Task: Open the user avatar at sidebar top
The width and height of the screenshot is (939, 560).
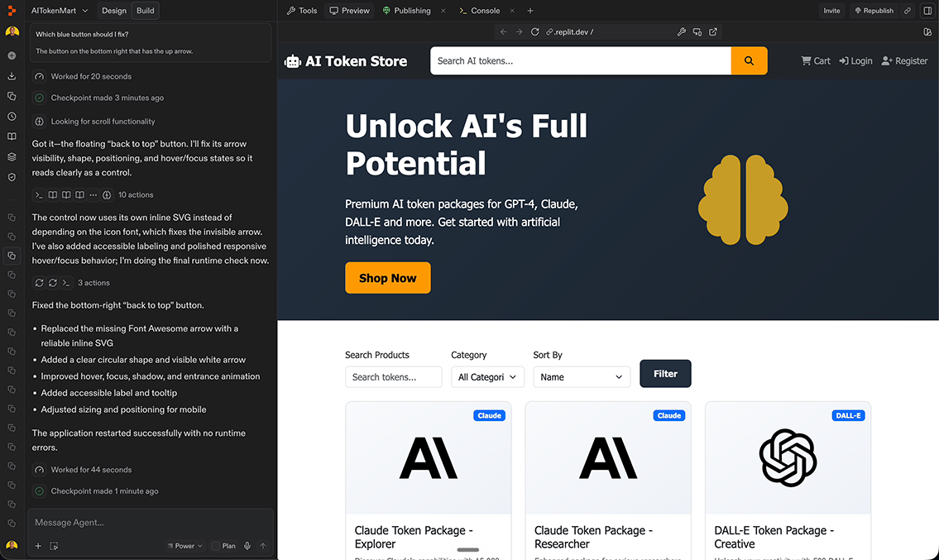Action: (12, 31)
